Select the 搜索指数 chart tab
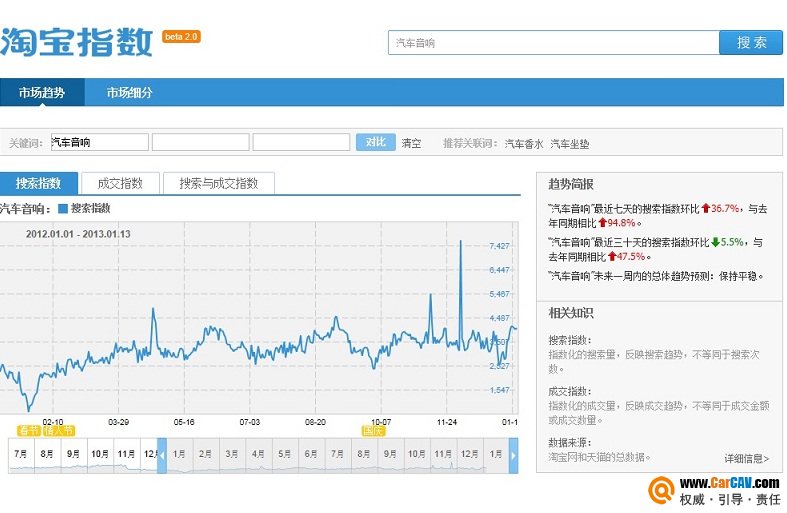Viewport: 787px width, 513px height. click(39, 183)
